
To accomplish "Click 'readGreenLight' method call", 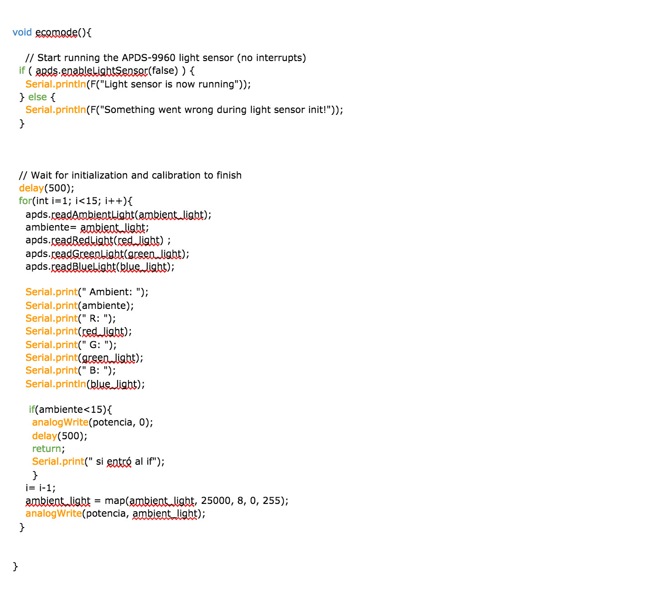I will (x=88, y=254).
